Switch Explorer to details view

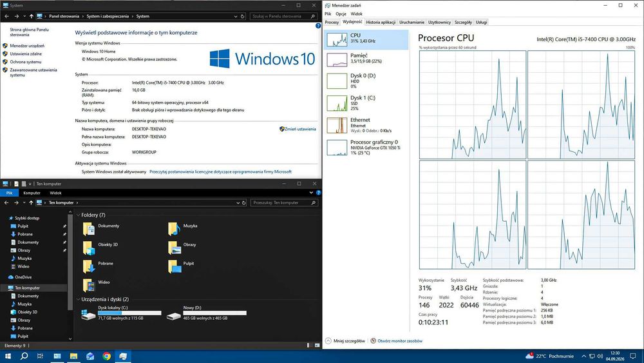click(310, 346)
